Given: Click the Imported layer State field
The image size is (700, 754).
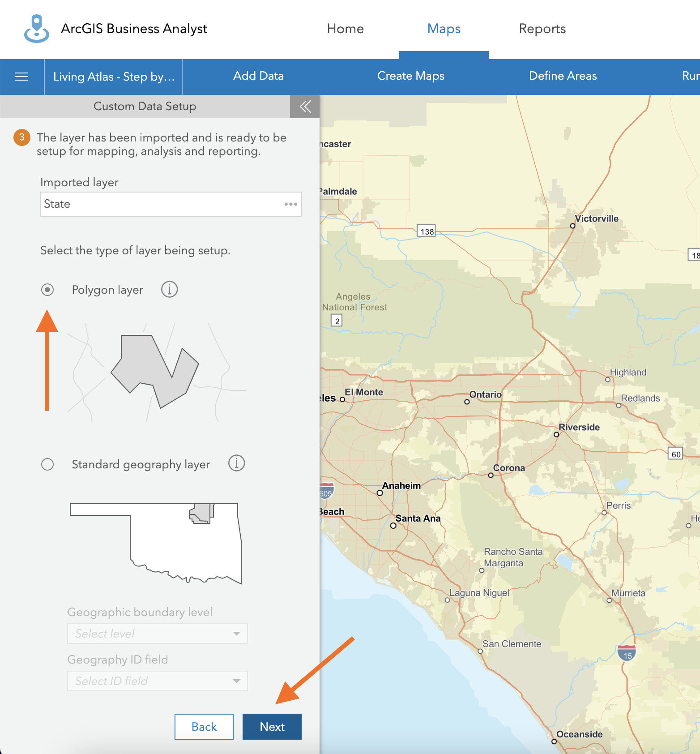Looking at the screenshot, I should pos(171,204).
